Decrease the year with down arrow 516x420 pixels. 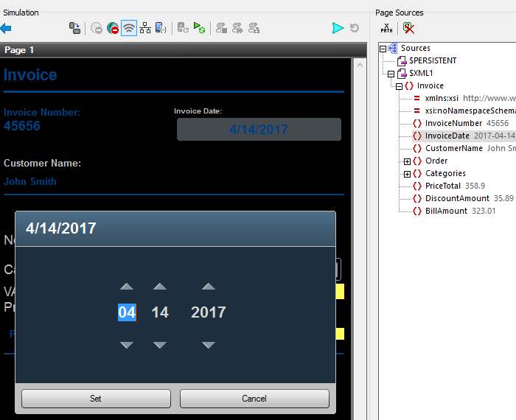pos(209,345)
